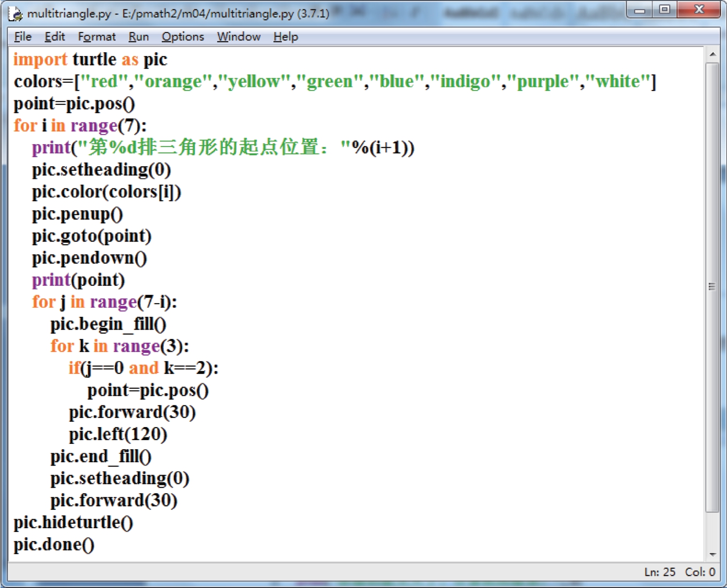Click the 'print(point)' line
The image size is (727, 588).
(78, 280)
